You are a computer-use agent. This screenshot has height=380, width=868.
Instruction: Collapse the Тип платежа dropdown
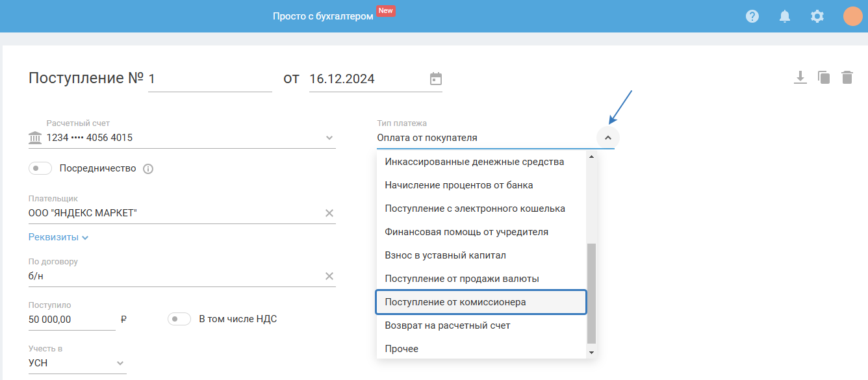608,138
